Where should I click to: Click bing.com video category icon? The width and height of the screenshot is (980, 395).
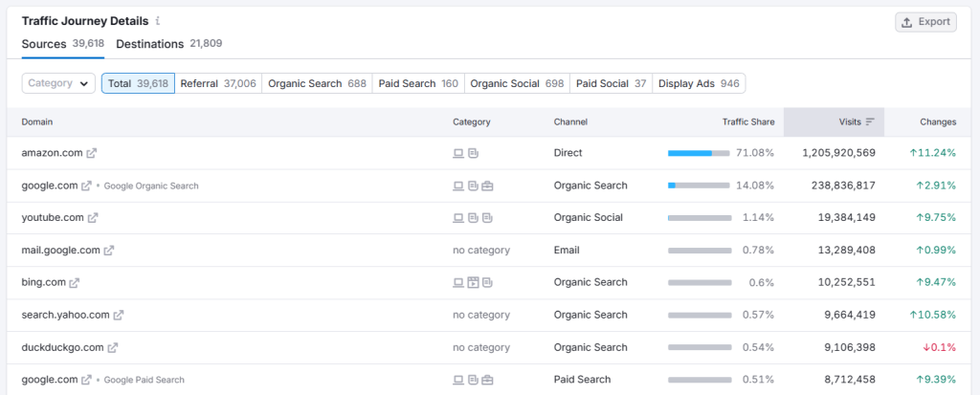473,282
